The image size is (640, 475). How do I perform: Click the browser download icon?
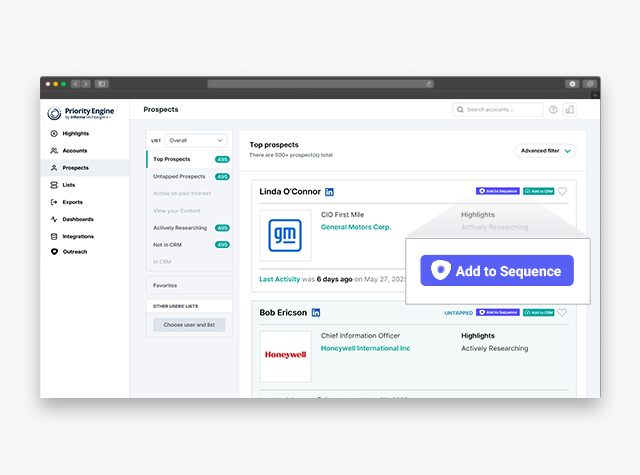(x=572, y=84)
